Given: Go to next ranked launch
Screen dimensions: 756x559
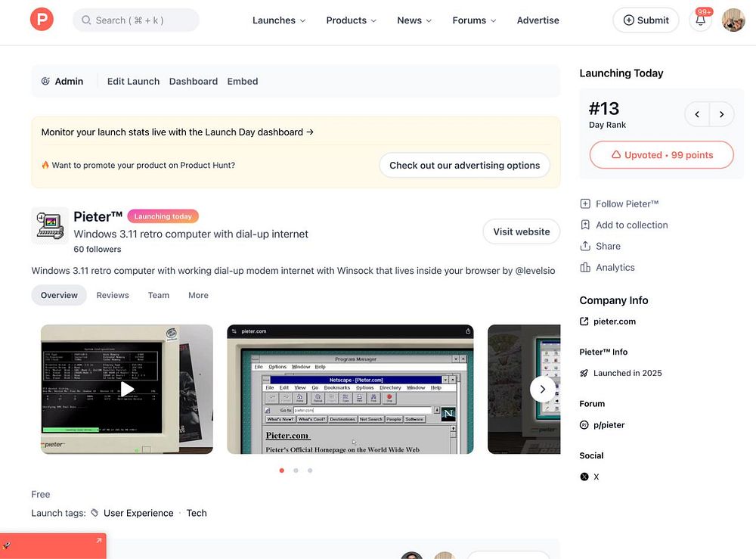Looking at the screenshot, I should (x=722, y=114).
